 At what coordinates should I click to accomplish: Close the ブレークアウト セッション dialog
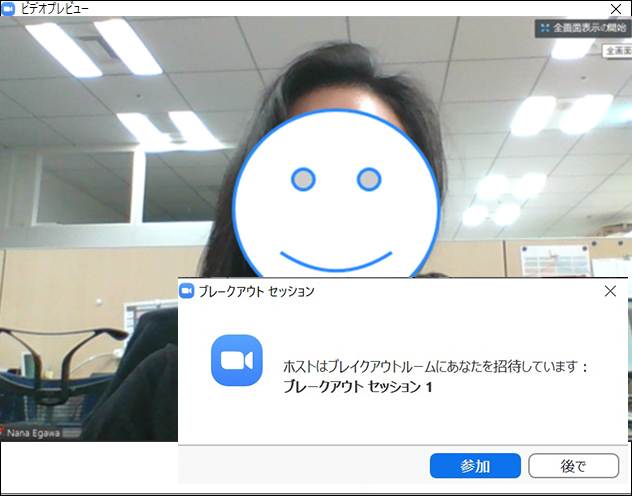tap(610, 291)
